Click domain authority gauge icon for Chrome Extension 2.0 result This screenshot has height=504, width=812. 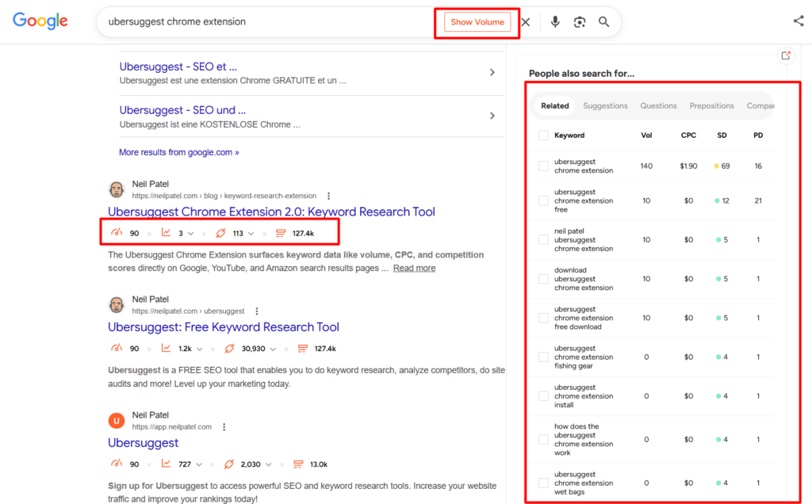click(x=117, y=233)
